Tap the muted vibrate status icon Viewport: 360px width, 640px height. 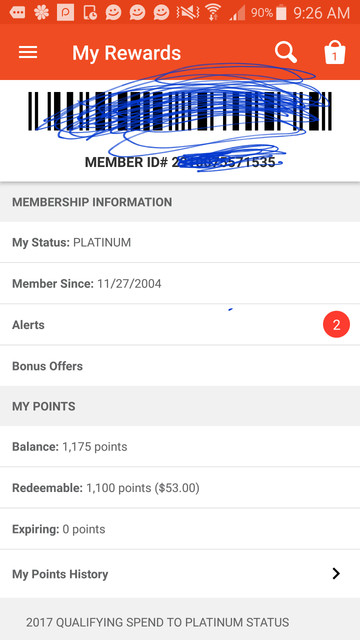pyautogui.click(x=187, y=13)
